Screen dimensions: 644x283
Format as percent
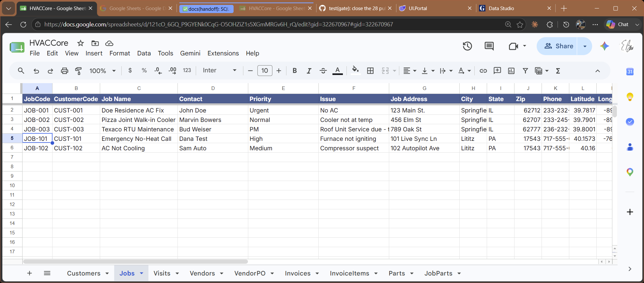pos(144,70)
